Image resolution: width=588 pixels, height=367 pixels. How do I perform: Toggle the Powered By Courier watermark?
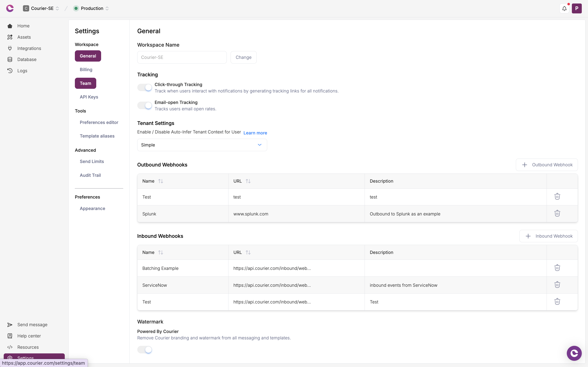coord(144,350)
